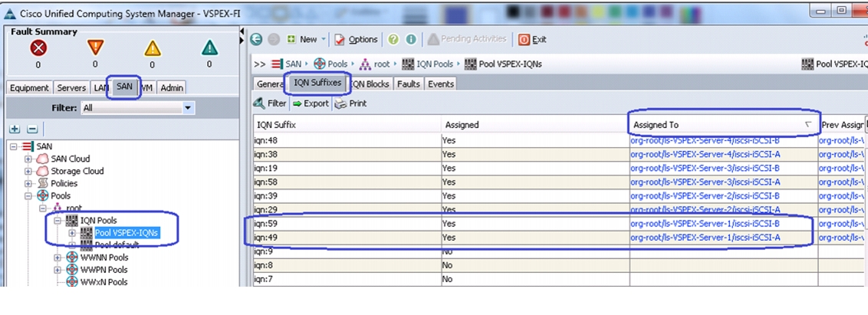Image resolution: width=868 pixels, height=315 pixels.
Task: Select the iqn:49 table row
Action: coord(560,238)
